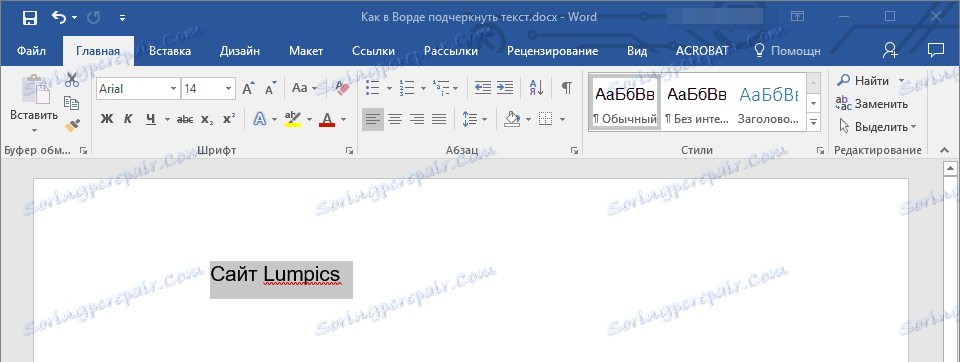
Task: Expand the styles gallery More arrow
Action: pos(813,123)
